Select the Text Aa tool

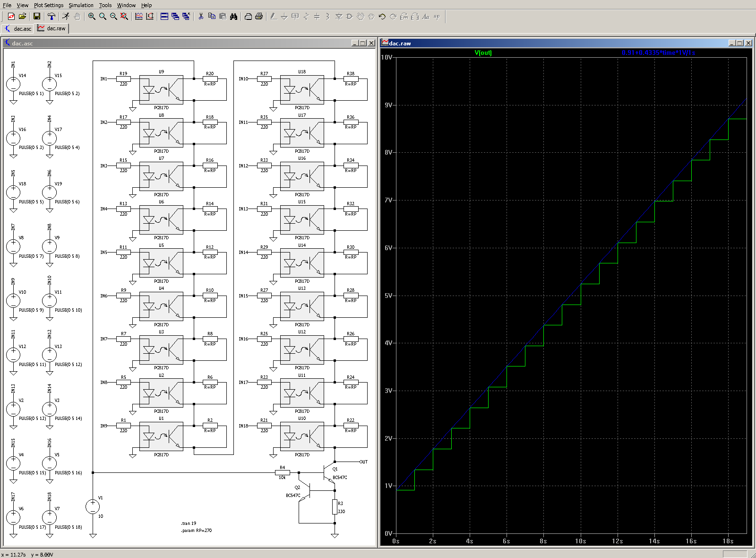(426, 17)
